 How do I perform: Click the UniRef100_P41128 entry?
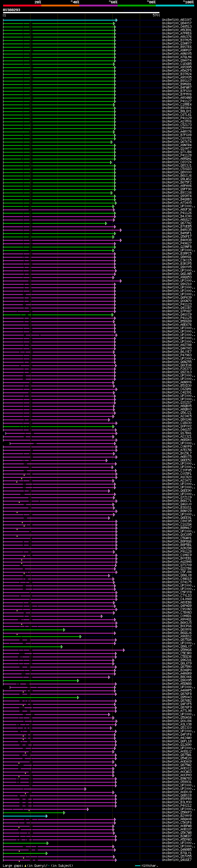177,155
